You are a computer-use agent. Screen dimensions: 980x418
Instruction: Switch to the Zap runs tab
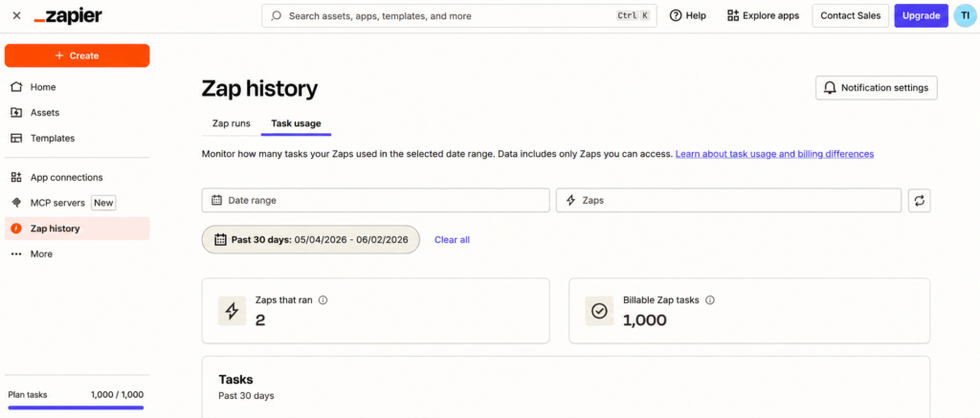click(232, 123)
